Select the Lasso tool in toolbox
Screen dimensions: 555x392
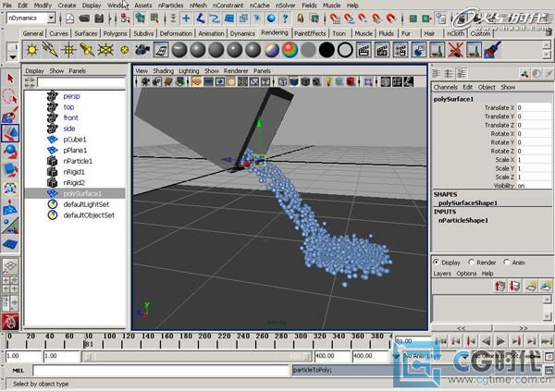tap(10, 96)
